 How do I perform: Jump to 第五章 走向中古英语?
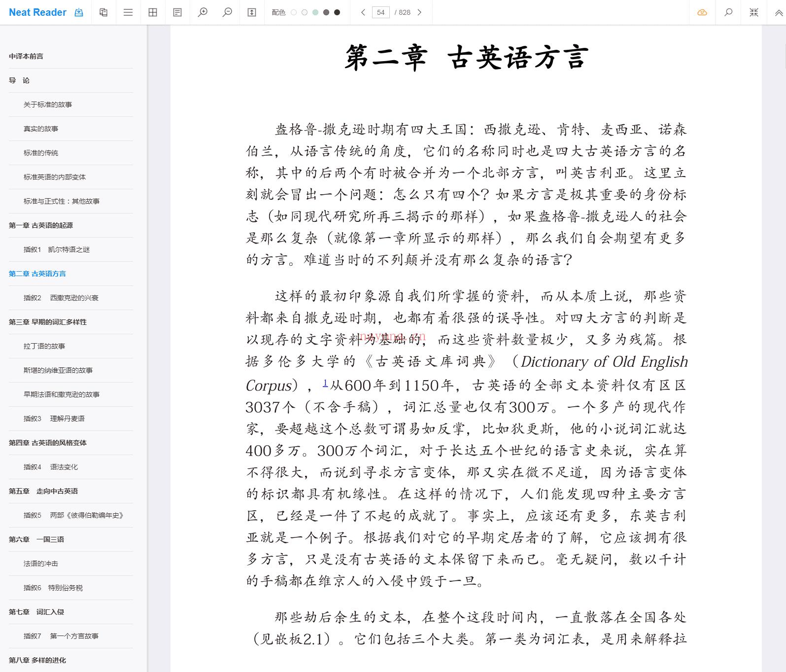point(43,491)
